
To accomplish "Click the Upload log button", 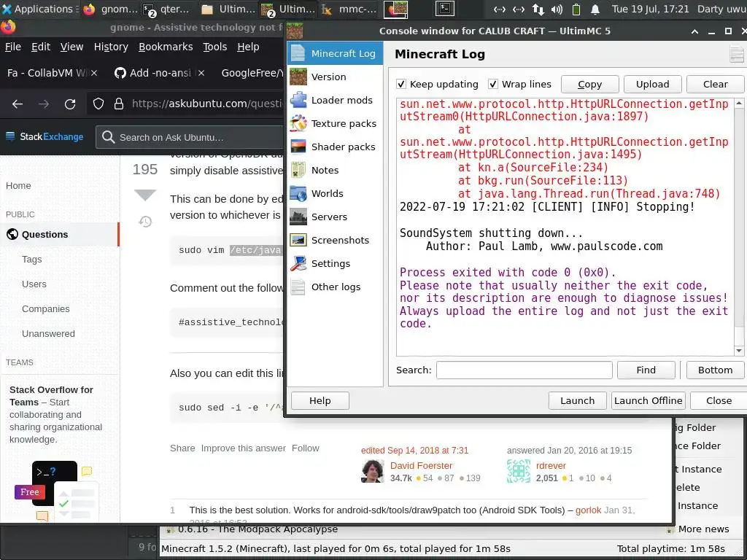I will click(x=653, y=85).
